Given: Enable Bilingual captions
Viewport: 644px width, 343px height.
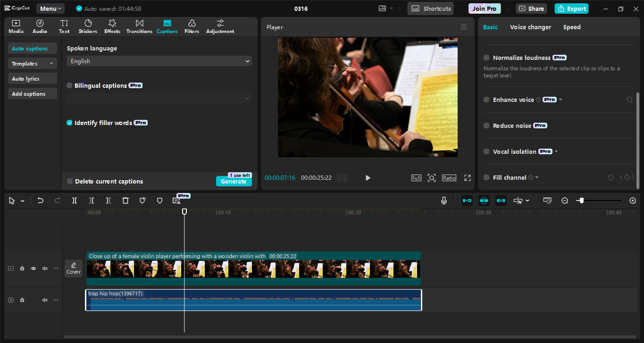Looking at the screenshot, I should [69, 85].
